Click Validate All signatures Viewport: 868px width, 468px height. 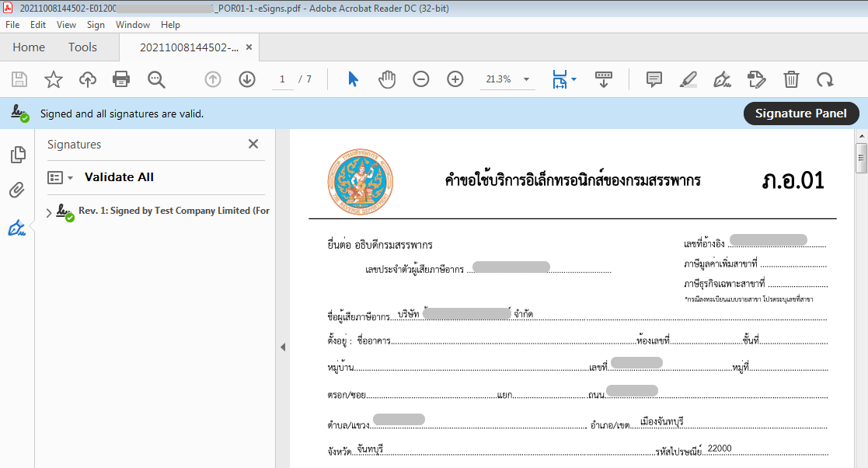(119, 177)
